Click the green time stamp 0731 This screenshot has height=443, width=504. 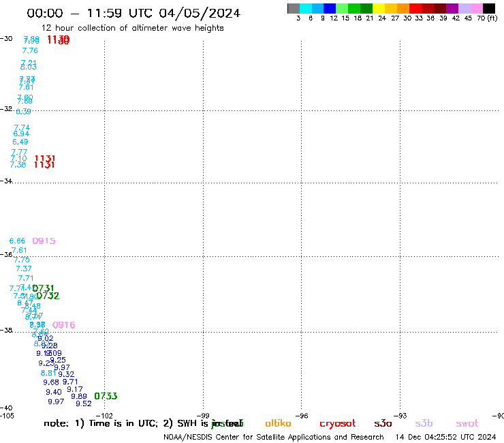pyautogui.click(x=43, y=288)
